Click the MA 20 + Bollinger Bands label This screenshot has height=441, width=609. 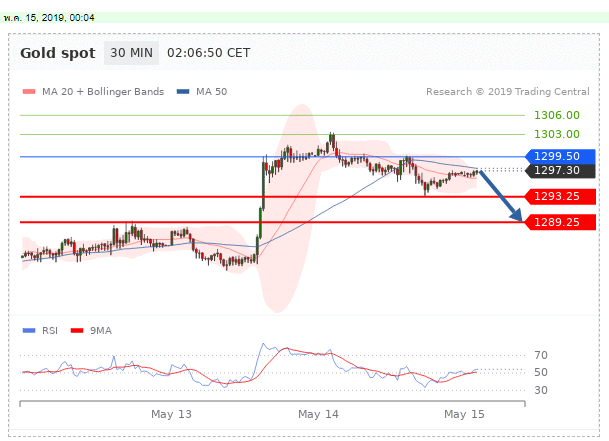tap(103, 92)
